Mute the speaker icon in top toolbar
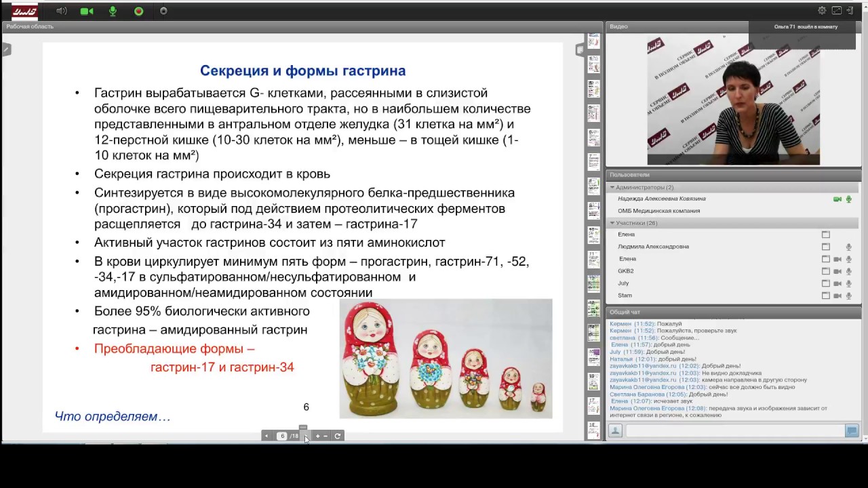 [x=62, y=11]
